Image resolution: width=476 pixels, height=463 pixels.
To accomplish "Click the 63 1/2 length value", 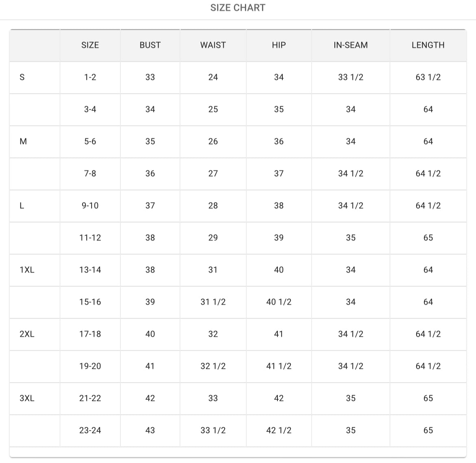I will click(428, 77).
